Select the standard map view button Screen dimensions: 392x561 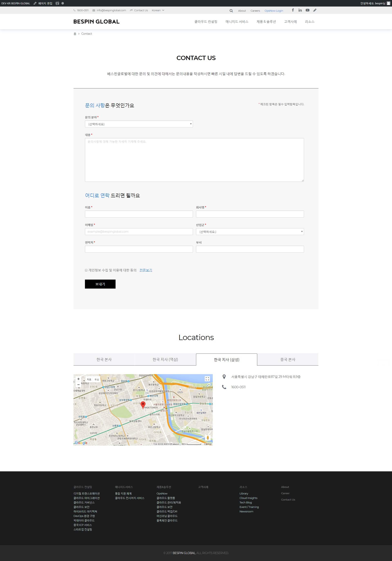(89, 379)
